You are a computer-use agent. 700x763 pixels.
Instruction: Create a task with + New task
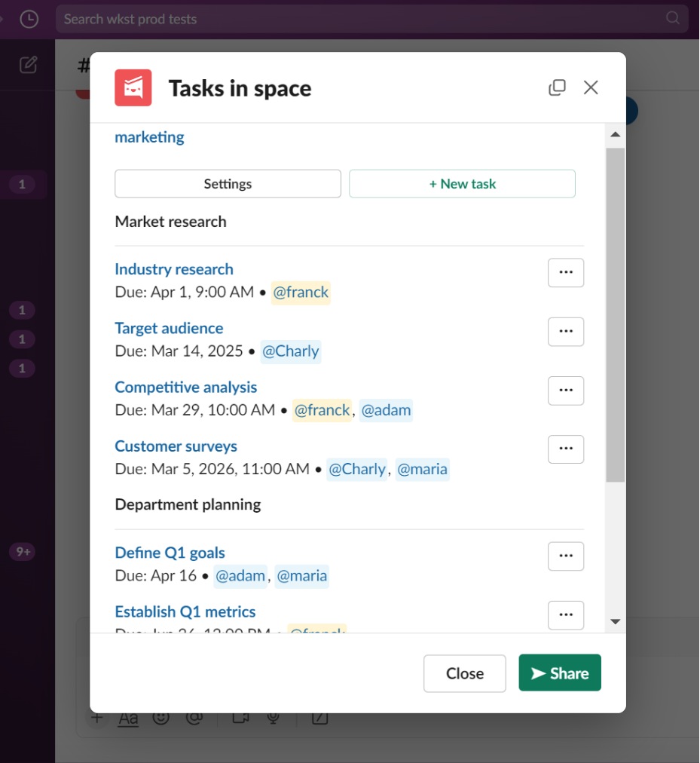tap(462, 183)
